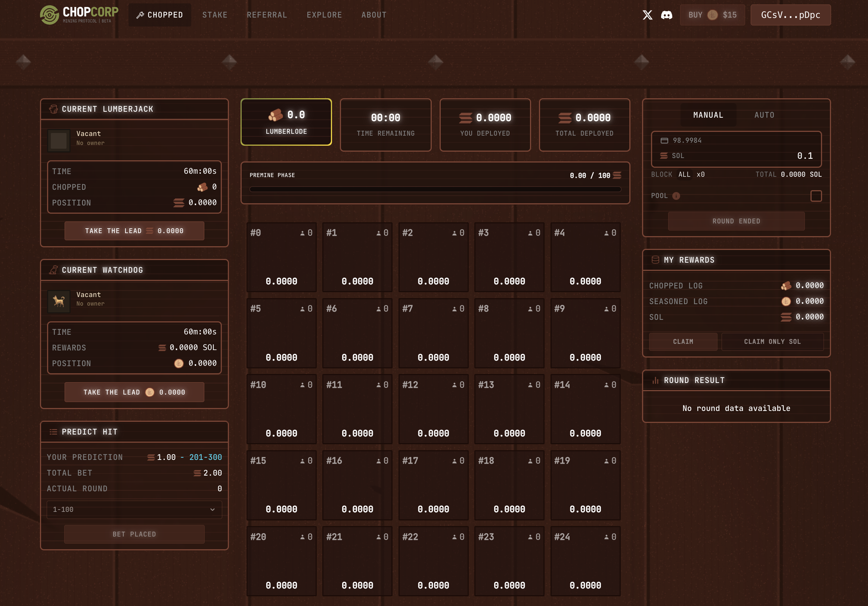Click the Premine Phase progress bar
The height and width of the screenshot is (606, 868).
click(435, 189)
